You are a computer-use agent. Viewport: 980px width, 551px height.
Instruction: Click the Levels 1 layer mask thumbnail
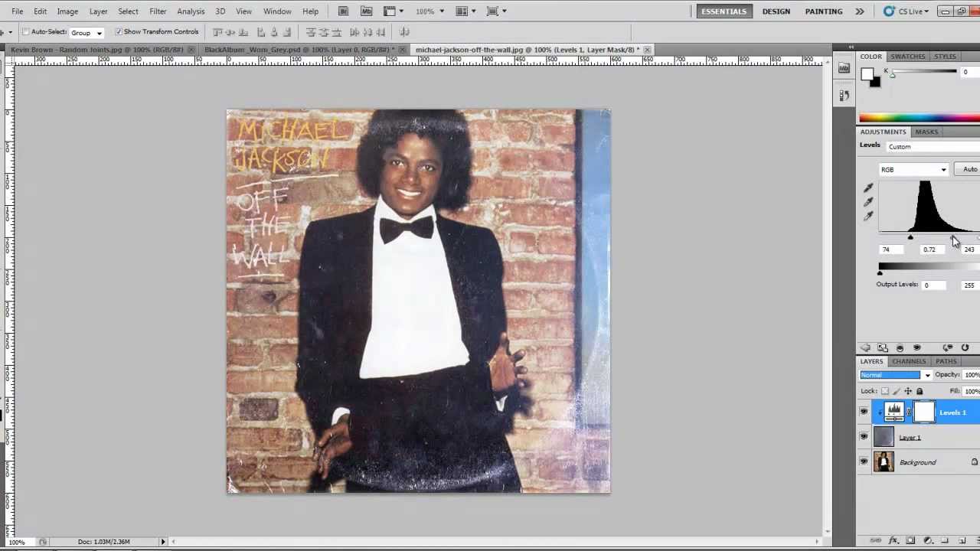tap(924, 412)
